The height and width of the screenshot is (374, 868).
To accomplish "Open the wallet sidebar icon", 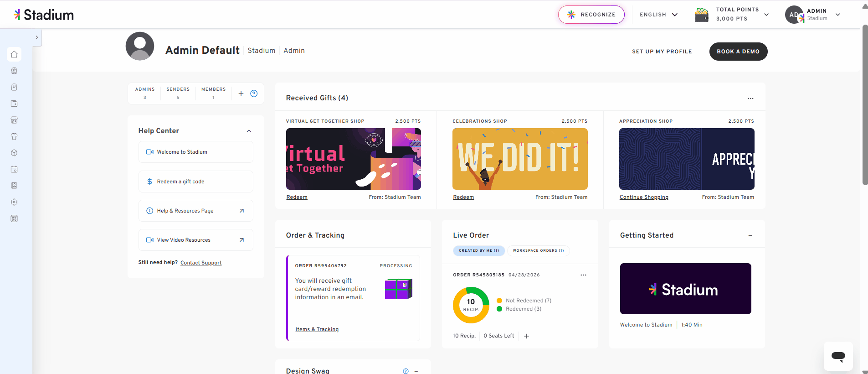I will click(14, 104).
